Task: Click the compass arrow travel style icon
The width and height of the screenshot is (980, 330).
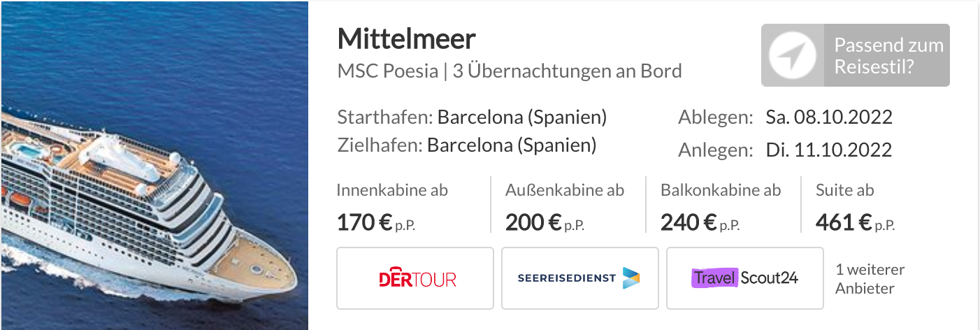Action: point(793,55)
